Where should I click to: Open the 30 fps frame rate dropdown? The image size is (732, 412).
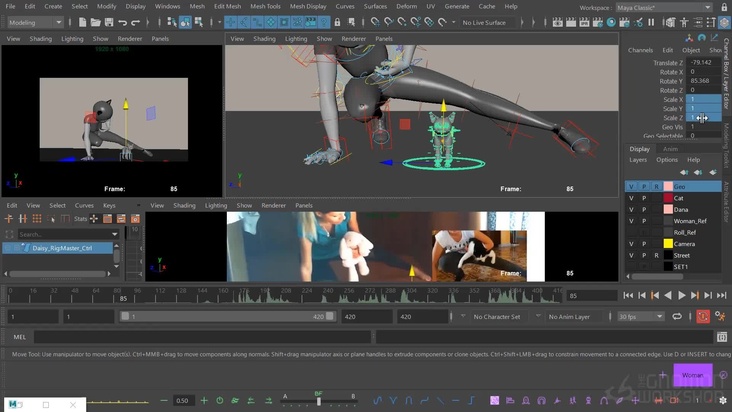click(639, 317)
